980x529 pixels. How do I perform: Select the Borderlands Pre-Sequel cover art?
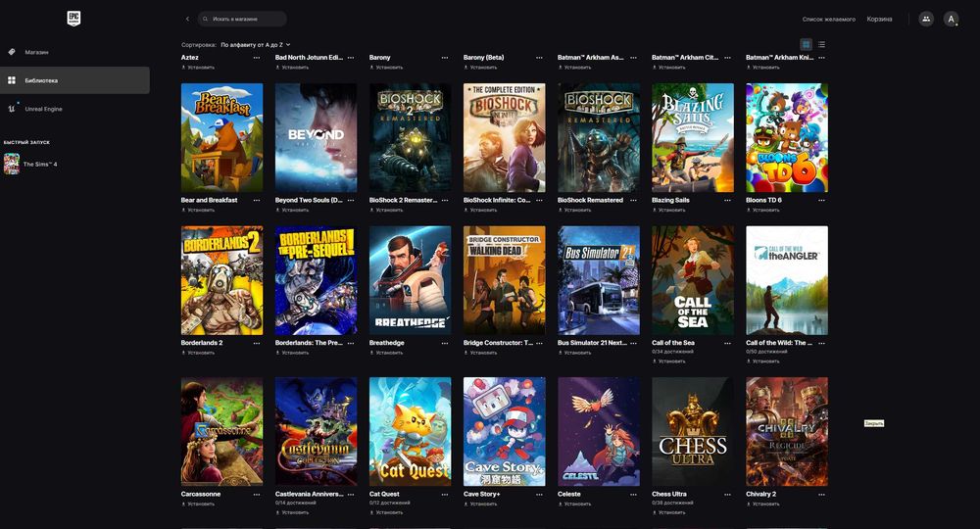pos(317,280)
